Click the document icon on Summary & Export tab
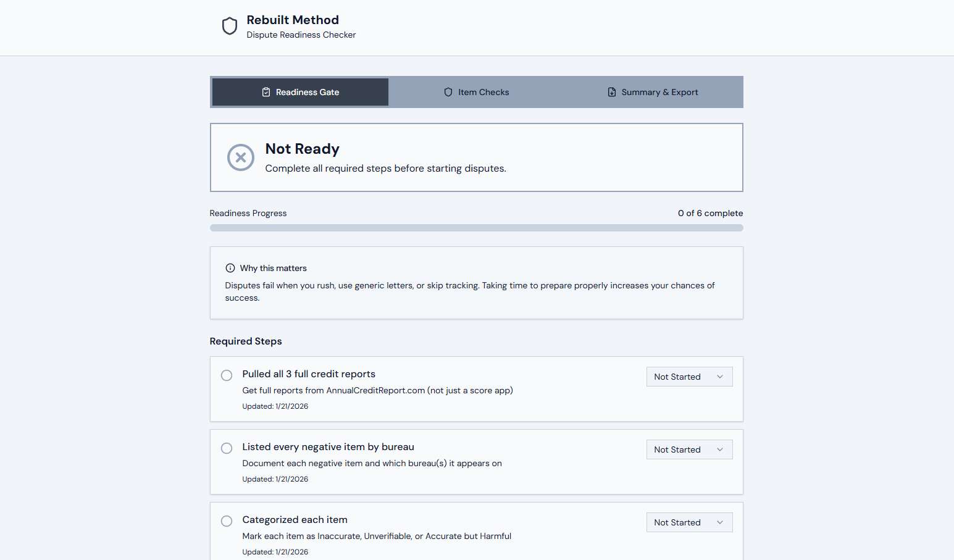The image size is (954, 560). coord(612,92)
